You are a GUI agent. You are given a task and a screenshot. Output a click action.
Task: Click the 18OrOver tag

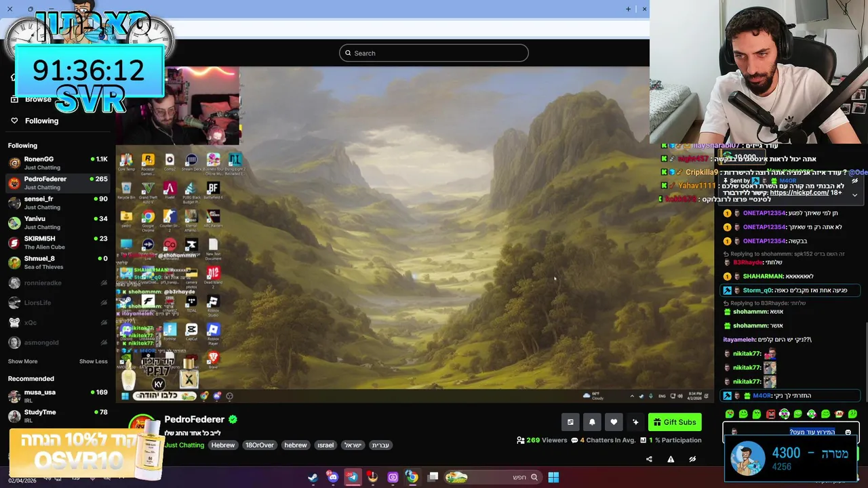coord(260,445)
